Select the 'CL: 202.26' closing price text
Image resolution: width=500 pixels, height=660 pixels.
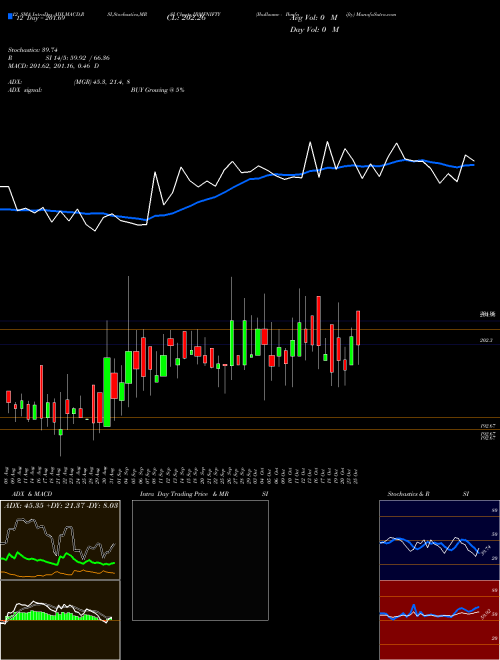tap(185, 19)
